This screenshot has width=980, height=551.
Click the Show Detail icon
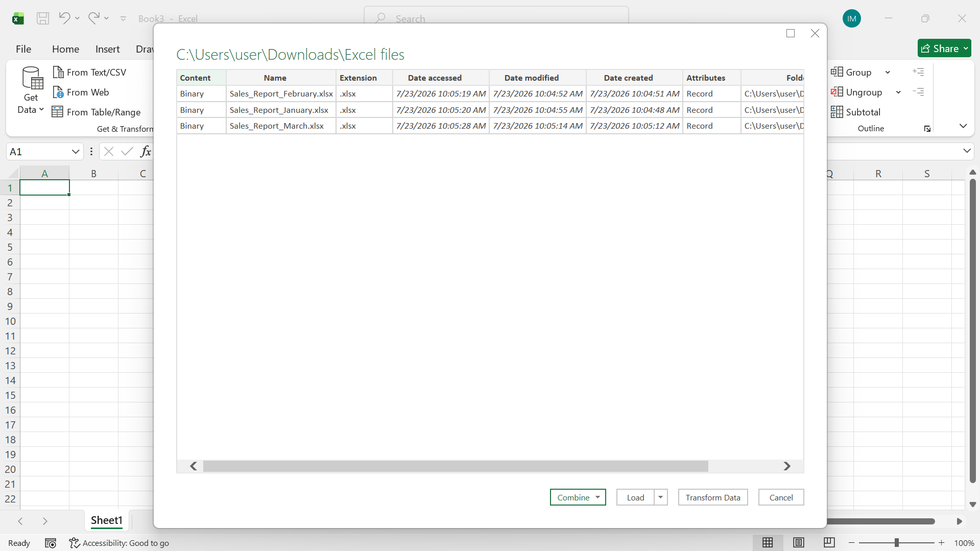[x=918, y=72]
